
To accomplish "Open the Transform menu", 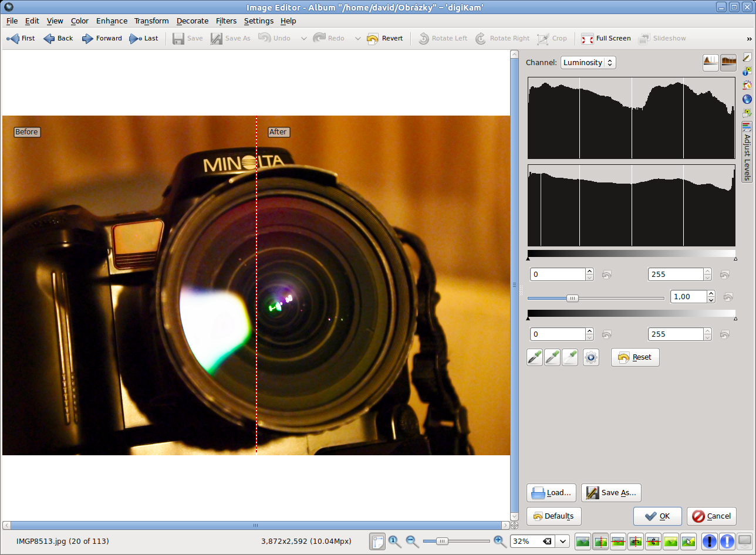I will point(151,21).
